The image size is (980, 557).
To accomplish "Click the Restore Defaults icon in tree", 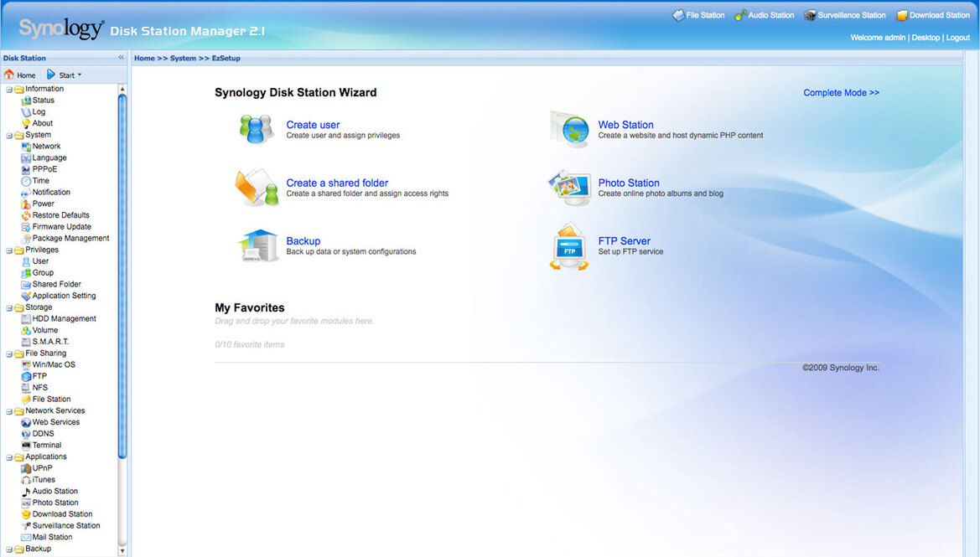I will point(26,215).
